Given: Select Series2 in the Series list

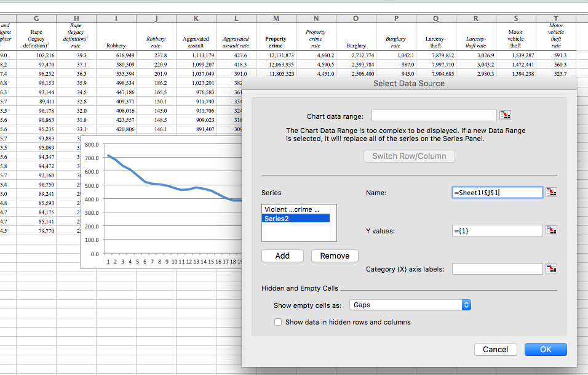Looking at the screenshot, I should tap(296, 218).
